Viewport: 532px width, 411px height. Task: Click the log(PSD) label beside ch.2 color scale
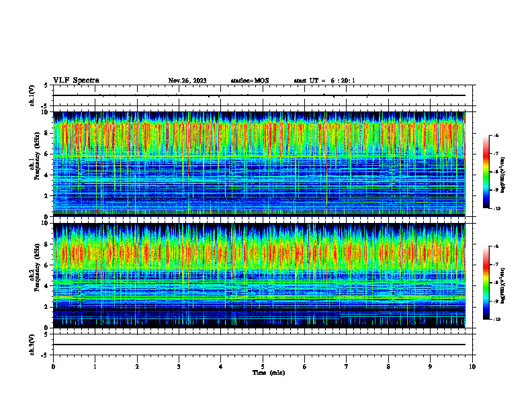(x=503, y=285)
